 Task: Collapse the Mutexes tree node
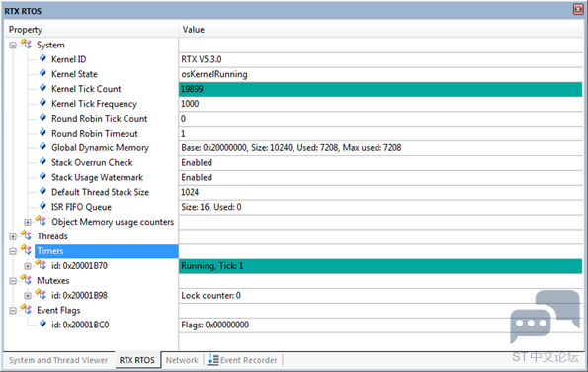13,281
